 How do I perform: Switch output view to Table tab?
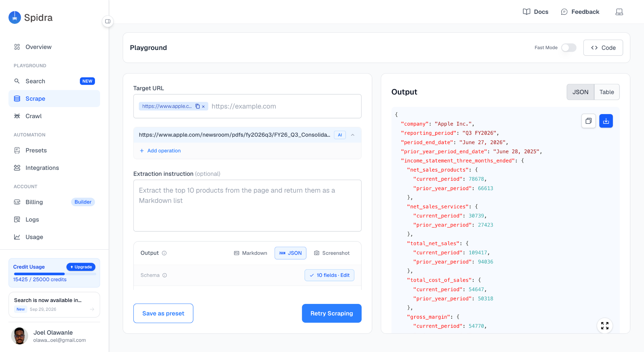607,92
